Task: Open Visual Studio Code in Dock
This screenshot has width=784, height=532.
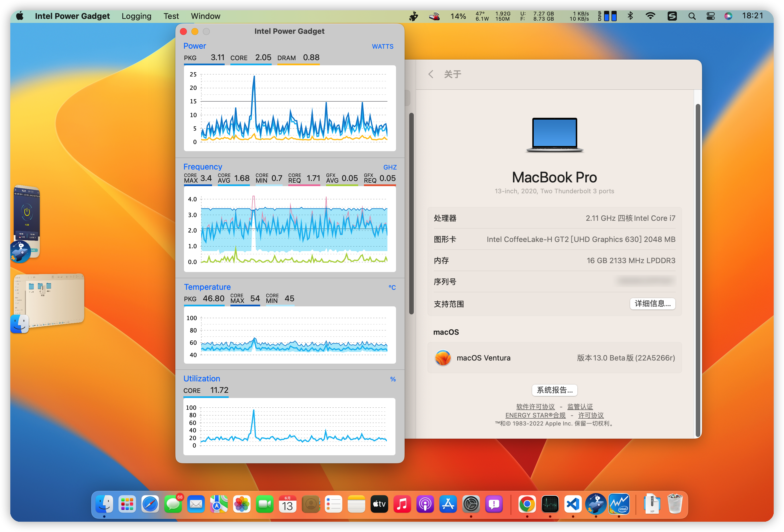Action: point(573,504)
